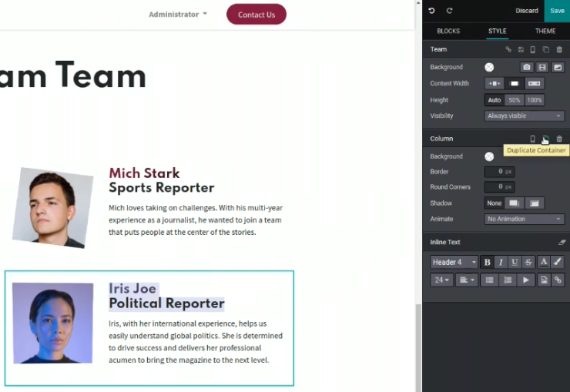Toggle Column mobile visibility phone icon
Screen dimensions: 570x392
click(x=532, y=139)
